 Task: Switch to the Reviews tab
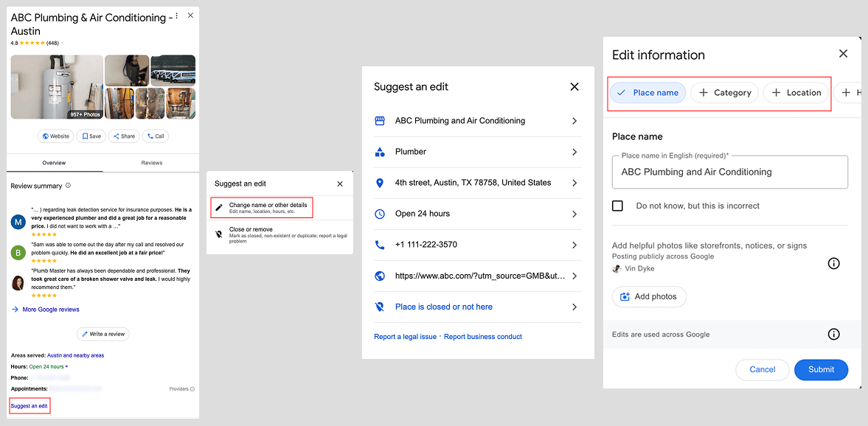(x=151, y=163)
